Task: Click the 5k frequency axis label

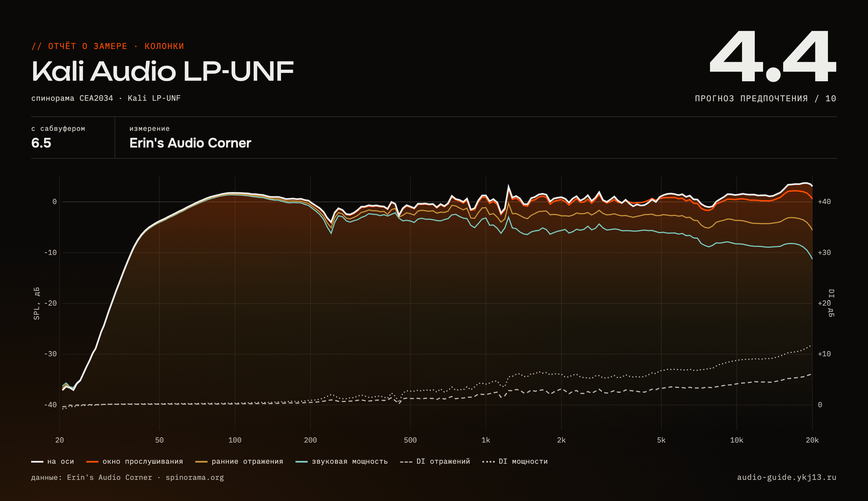Action: pyautogui.click(x=661, y=440)
